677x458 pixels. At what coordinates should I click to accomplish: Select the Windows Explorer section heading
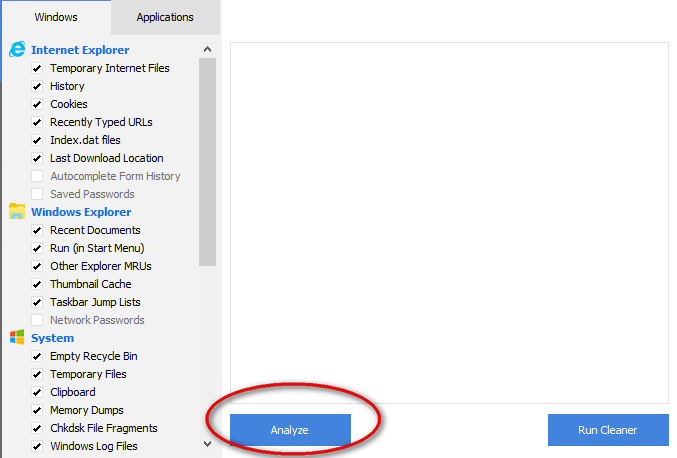[81, 212]
